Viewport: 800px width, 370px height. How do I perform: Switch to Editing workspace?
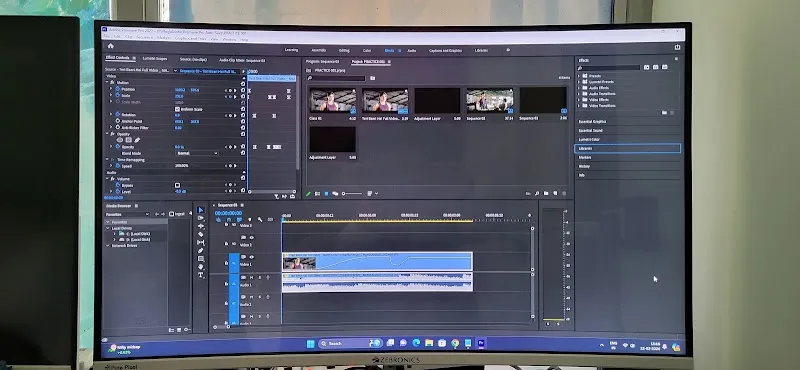[x=344, y=51]
